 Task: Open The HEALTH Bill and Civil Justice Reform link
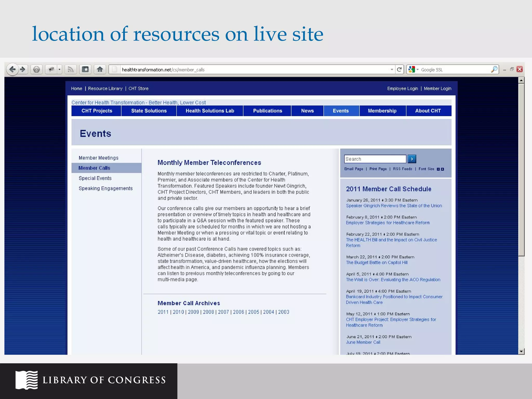click(x=391, y=243)
